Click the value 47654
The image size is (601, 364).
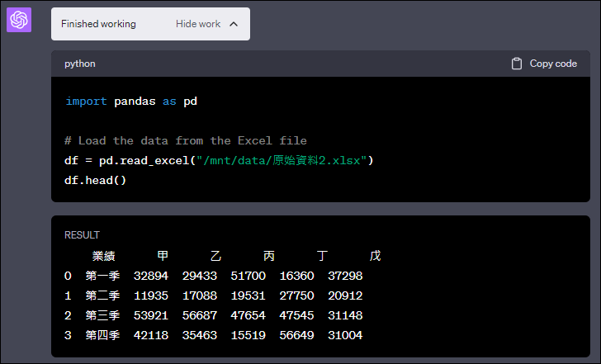(x=248, y=316)
